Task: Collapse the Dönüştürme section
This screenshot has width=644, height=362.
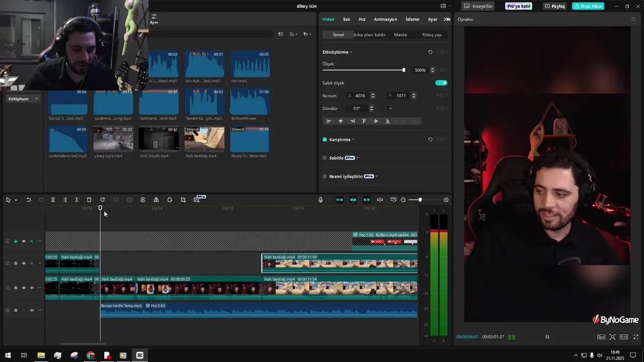Action: (351, 52)
